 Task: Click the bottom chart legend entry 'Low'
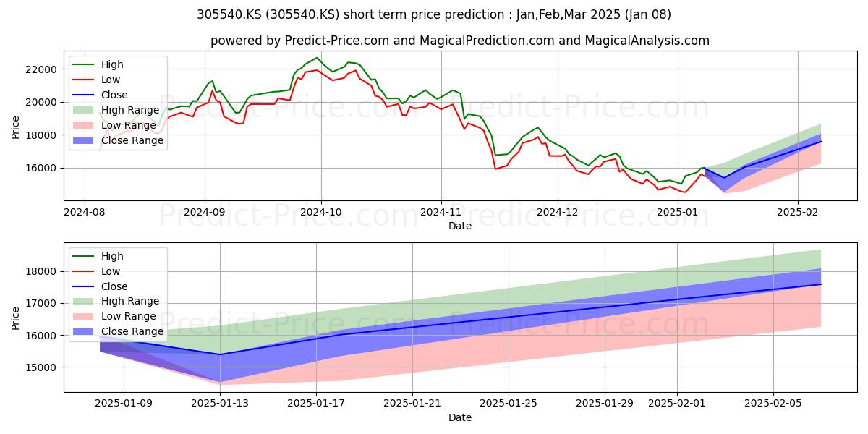click(x=111, y=271)
